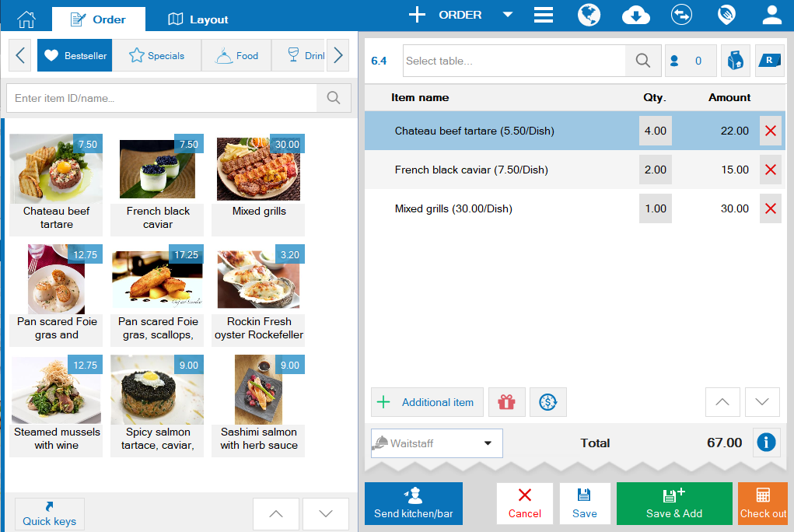Add Chateau beef tartare menu item

(56, 184)
